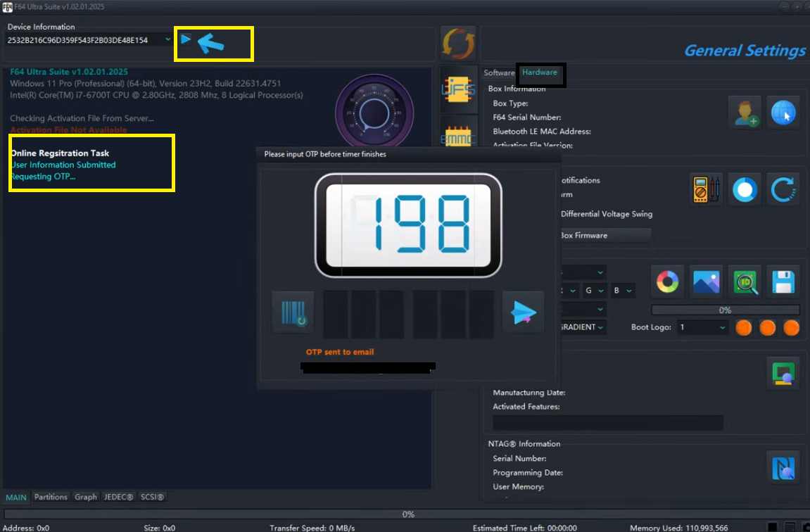Open the B channel dropdown
The image size is (810, 532).
tap(623, 290)
